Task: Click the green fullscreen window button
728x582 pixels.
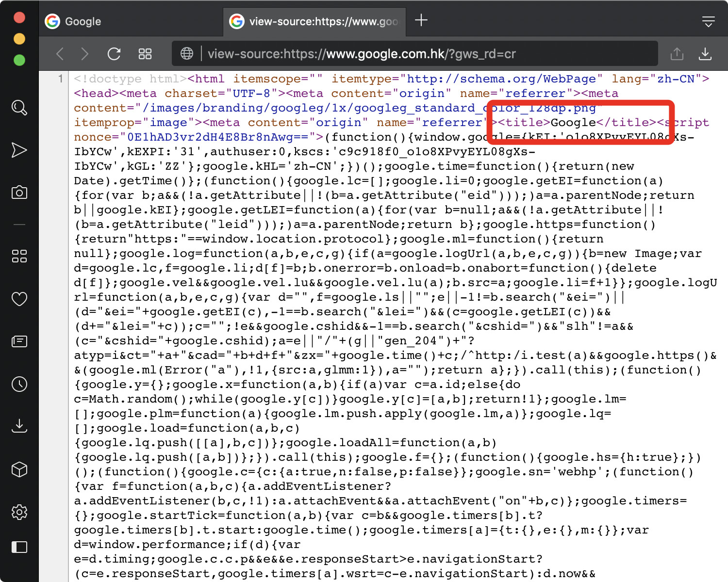Action: pos(19,60)
